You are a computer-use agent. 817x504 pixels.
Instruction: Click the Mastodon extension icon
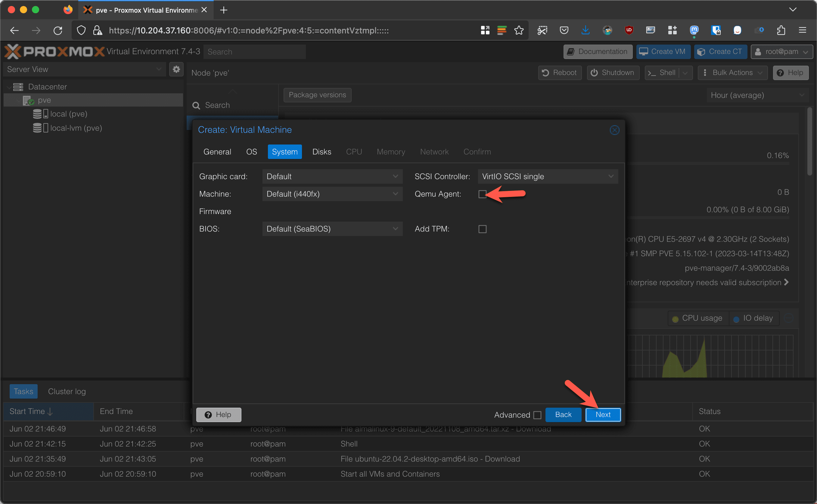click(694, 30)
